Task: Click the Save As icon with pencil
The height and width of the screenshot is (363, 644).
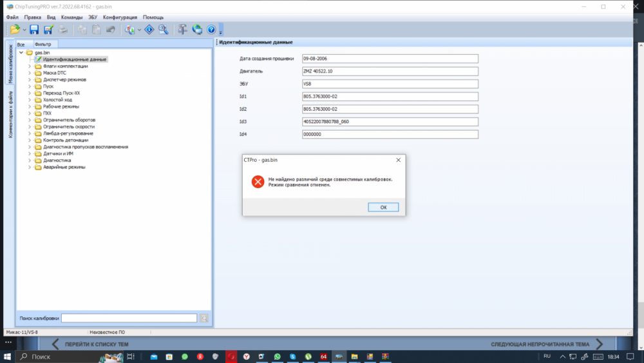Action: pyautogui.click(x=48, y=30)
